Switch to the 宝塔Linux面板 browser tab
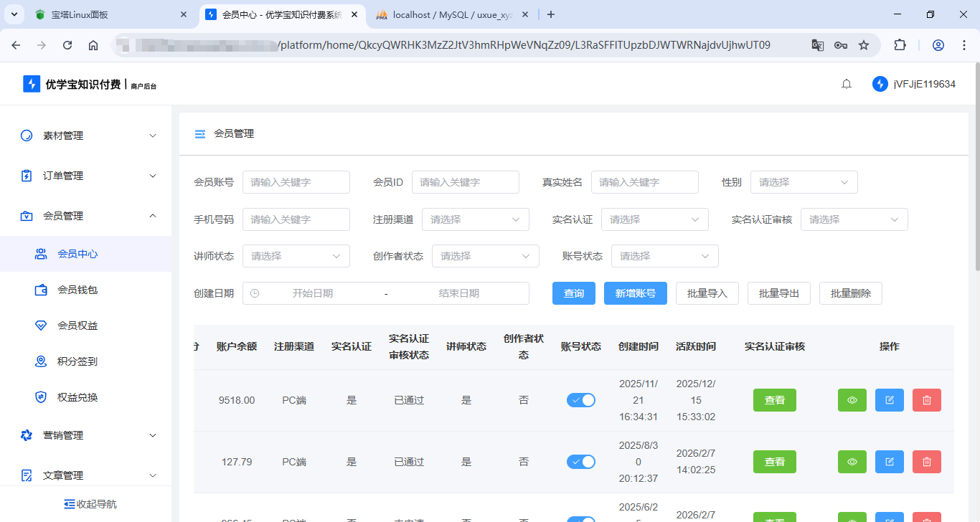Viewport: 980px width, 522px height. tap(93, 14)
